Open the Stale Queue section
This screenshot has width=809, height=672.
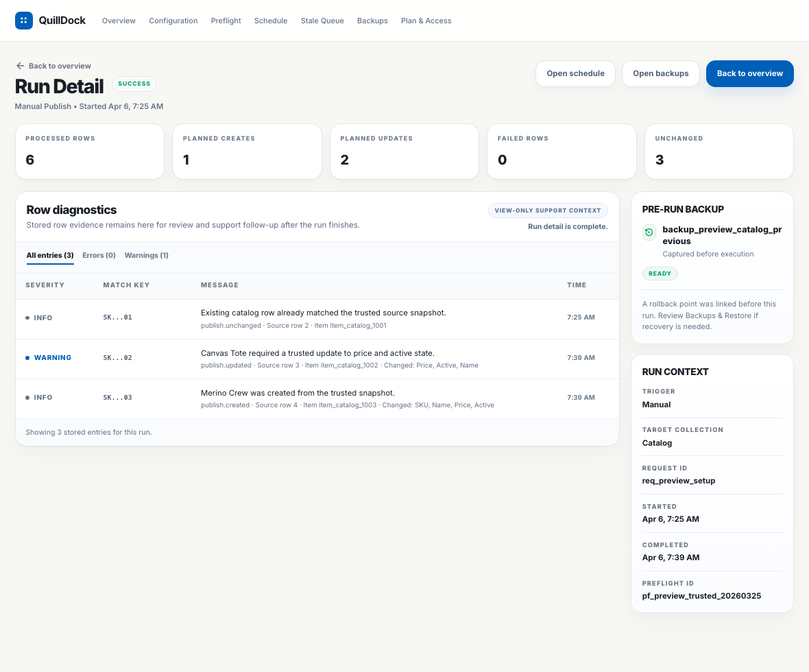322,21
